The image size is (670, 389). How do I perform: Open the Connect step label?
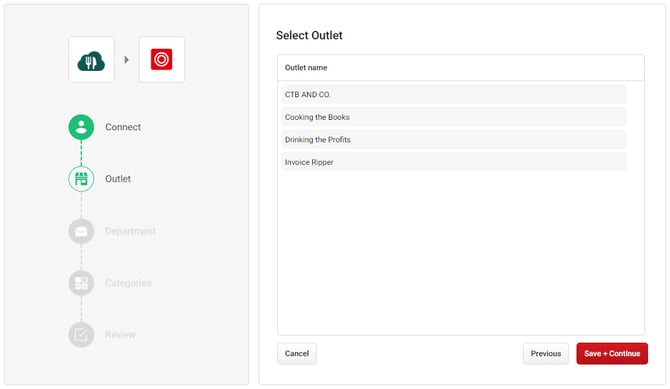(123, 127)
